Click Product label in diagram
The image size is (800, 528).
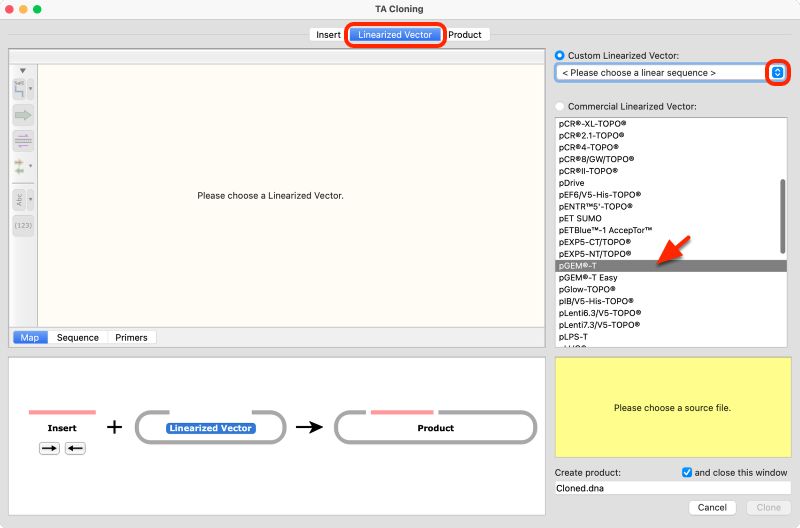(435, 428)
